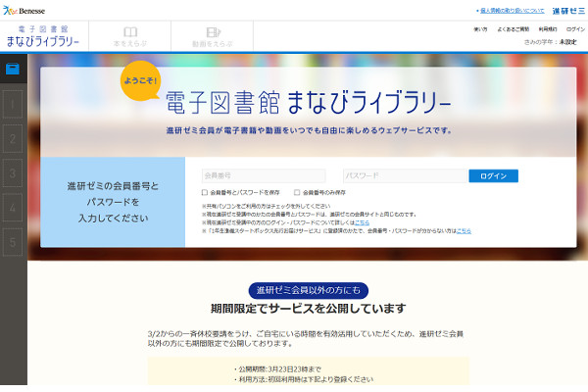Open the 利用規約 menu item

[x=548, y=29]
